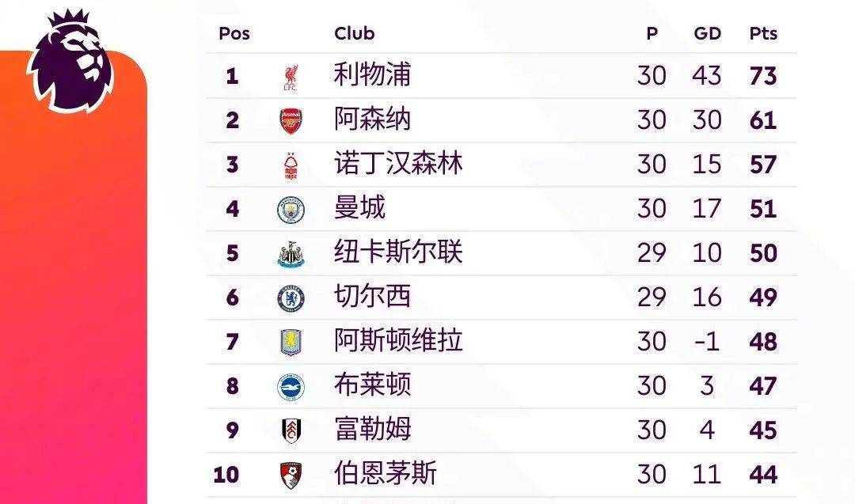Image resolution: width=855 pixels, height=504 pixels.
Task: Click the Club column header
Action: pos(354,33)
